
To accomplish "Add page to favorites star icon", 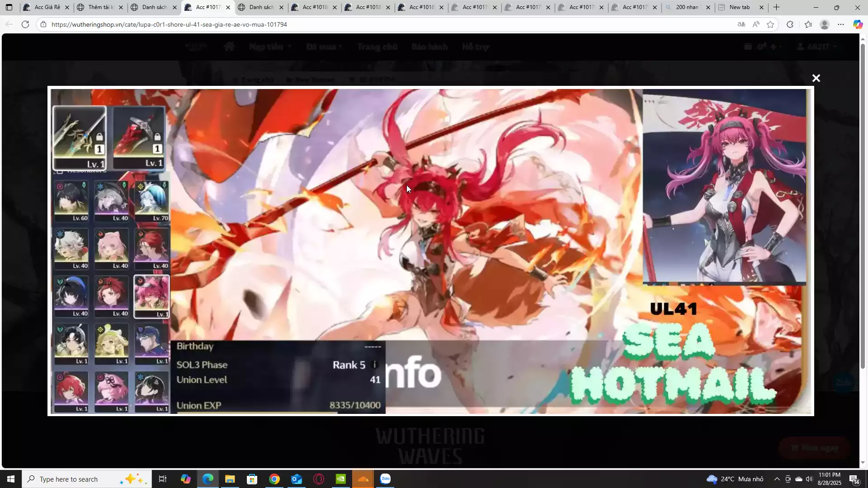I will [770, 24].
